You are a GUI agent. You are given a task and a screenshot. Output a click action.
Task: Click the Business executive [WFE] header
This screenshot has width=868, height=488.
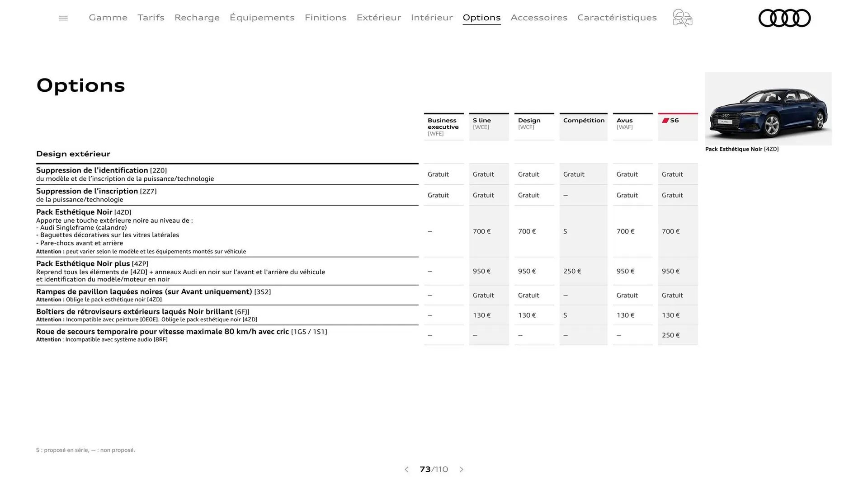[443, 126]
